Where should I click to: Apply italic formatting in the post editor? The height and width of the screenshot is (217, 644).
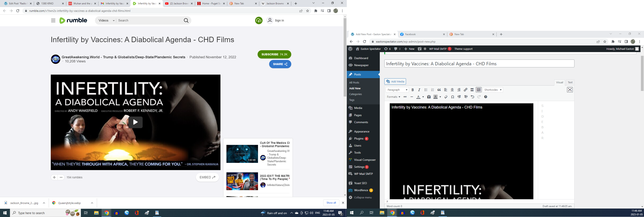click(x=419, y=90)
